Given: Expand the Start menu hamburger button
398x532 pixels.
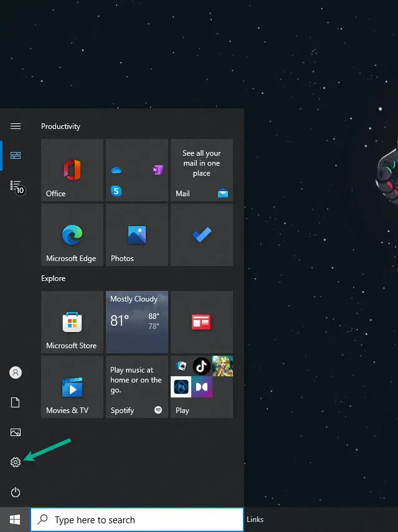Looking at the screenshot, I should pos(16,126).
